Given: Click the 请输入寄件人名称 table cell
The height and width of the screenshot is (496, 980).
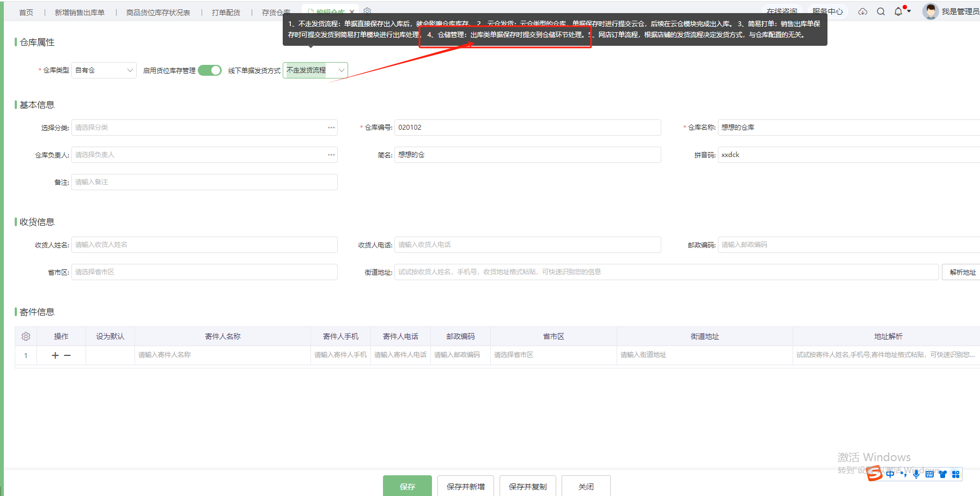Looking at the screenshot, I should 222,355.
